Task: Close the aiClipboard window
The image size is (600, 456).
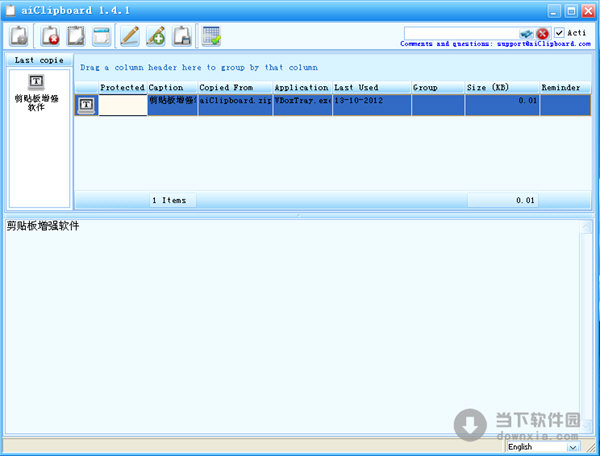Action: (588, 11)
